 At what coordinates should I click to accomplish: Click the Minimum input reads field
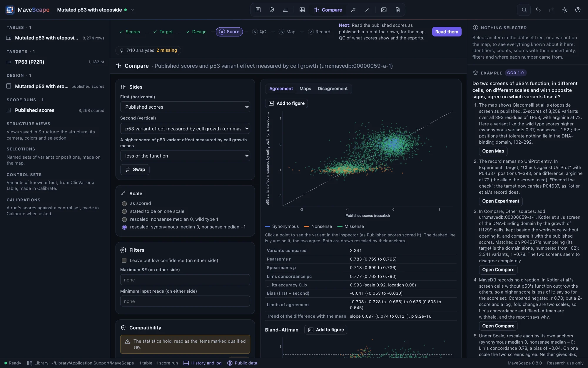[185, 301]
